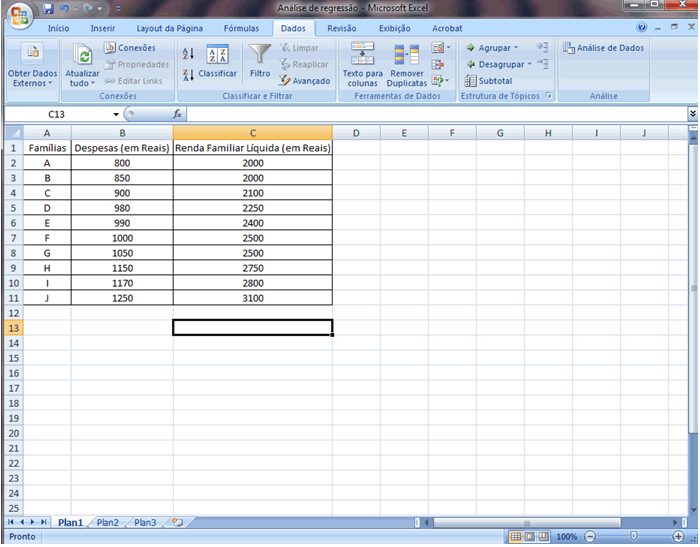Open the Classificar sort dialog
The width and height of the screenshot is (700, 547).
(x=217, y=60)
